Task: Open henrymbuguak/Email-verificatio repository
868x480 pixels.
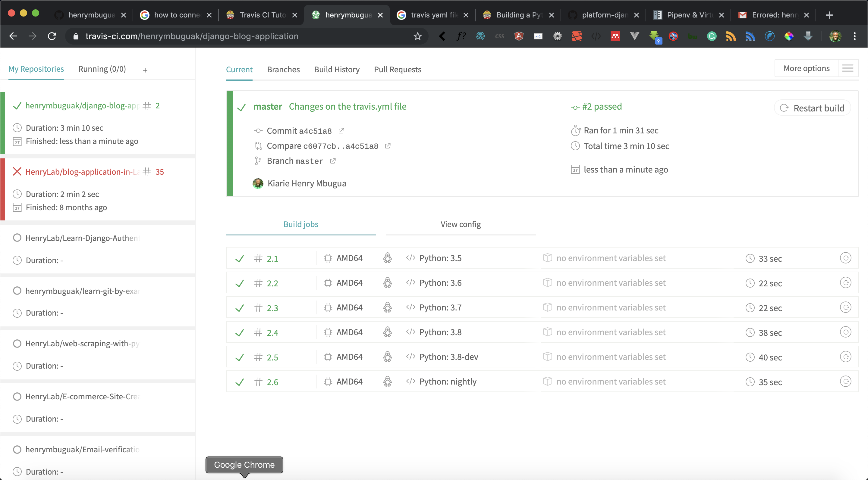Action: tap(82, 449)
